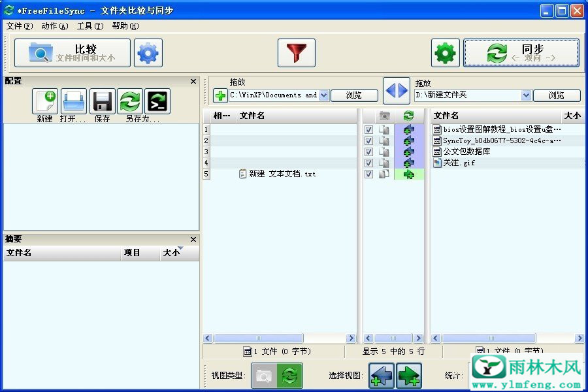Click row 5 comparison category icon

[384, 174]
